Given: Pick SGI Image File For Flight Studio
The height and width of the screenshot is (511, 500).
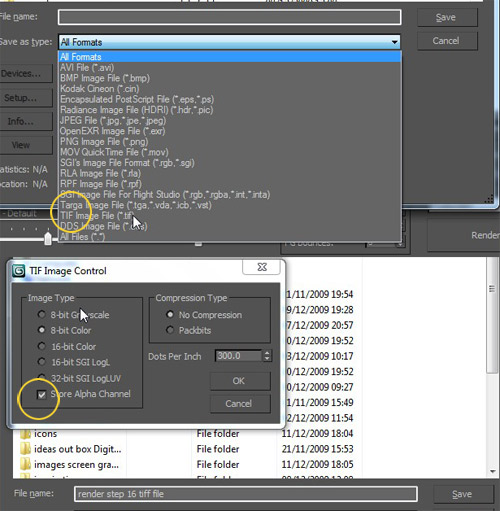Looking at the screenshot, I should pyautogui.click(x=230, y=194).
